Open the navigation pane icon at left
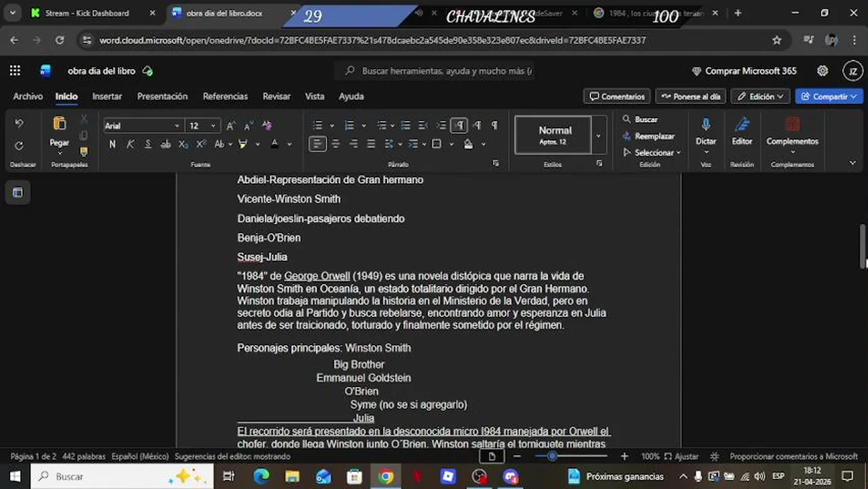This screenshot has height=489, width=868. click(x=18, y=193)
